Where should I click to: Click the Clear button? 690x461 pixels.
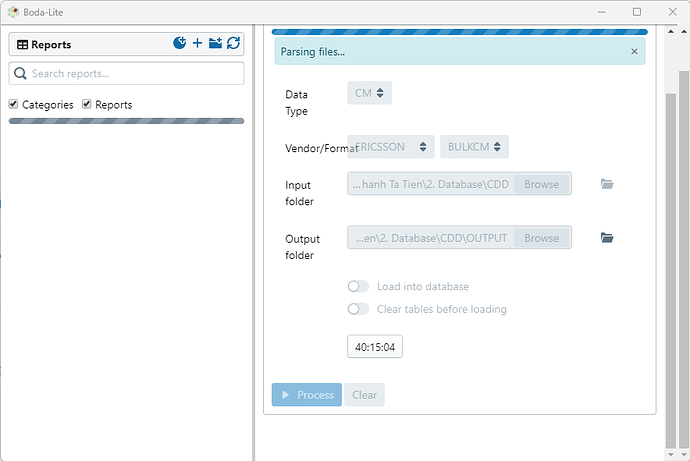pos(364,395)
